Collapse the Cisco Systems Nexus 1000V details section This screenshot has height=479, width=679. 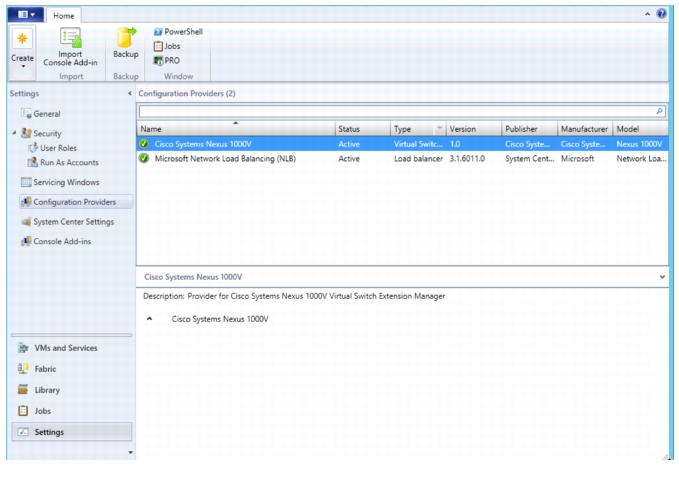pos(149,319)
